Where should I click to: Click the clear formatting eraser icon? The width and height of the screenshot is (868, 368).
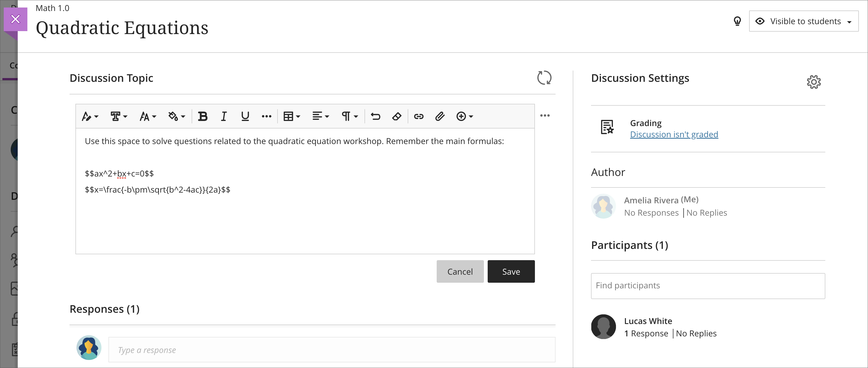coord(397,116)
